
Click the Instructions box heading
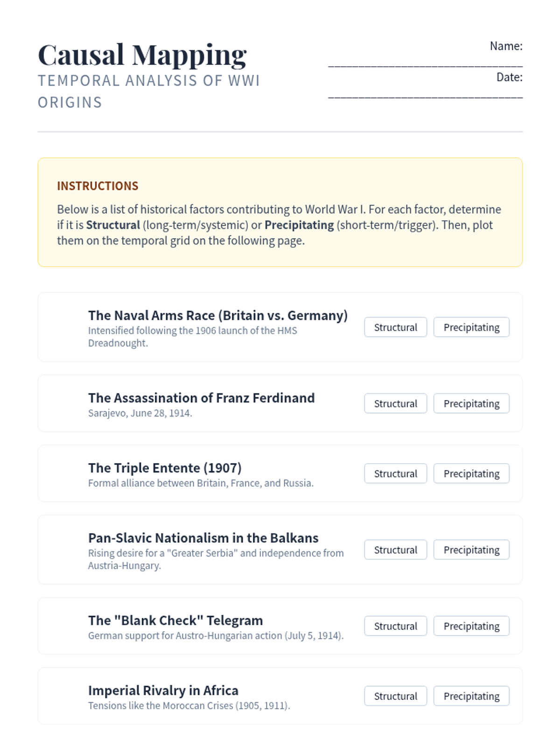(x=98, y=186)
